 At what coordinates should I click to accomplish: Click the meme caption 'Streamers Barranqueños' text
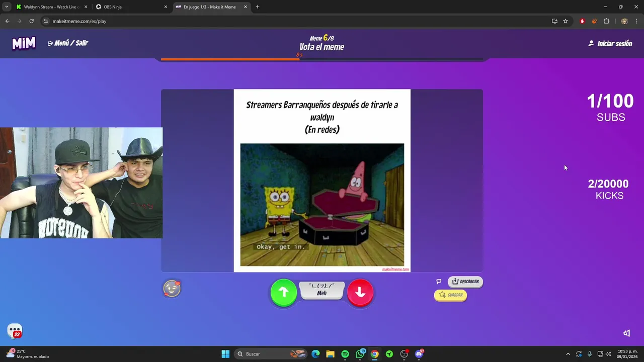click(322, 117)
